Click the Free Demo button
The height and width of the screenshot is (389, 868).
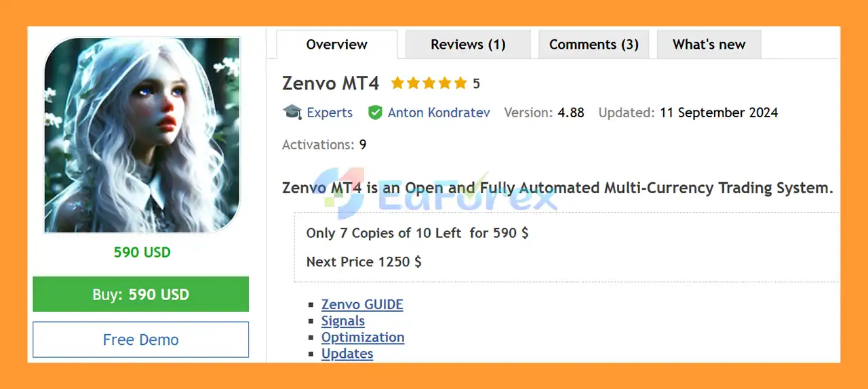141,340
